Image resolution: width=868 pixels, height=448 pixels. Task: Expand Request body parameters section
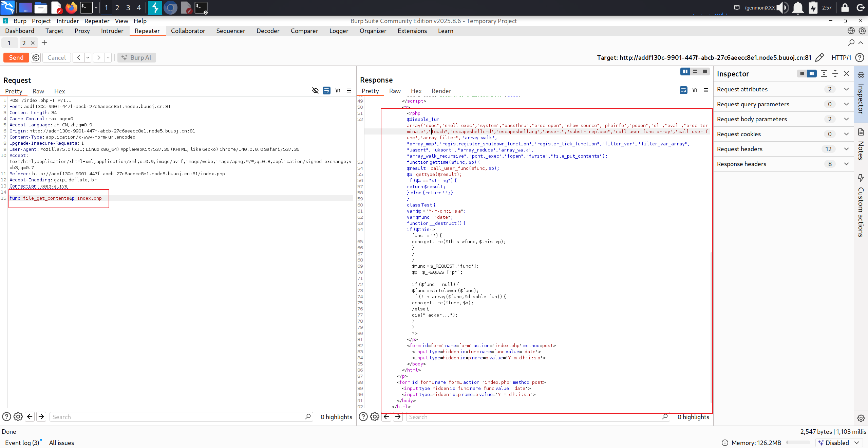pyautogui.click(x=846, y=119)
